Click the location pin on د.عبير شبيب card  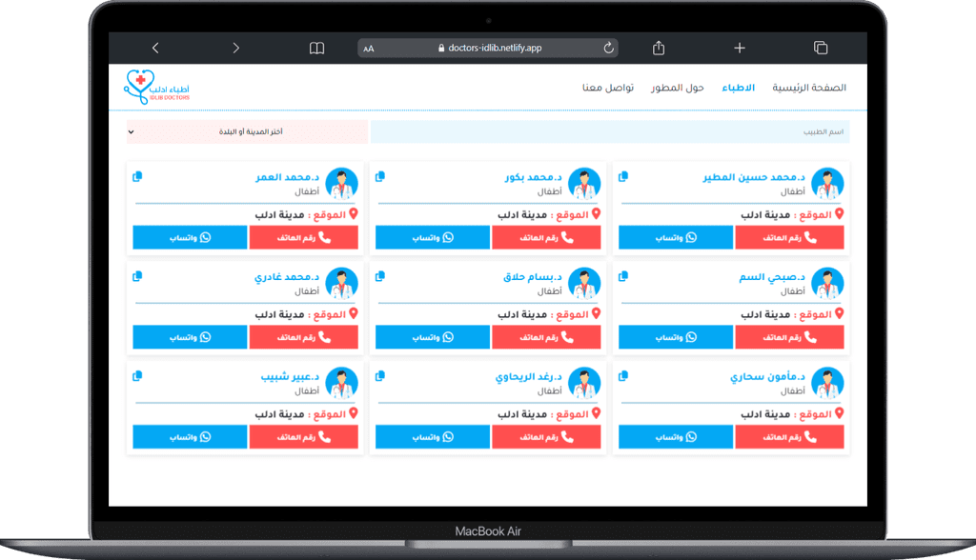click(353, 413)
